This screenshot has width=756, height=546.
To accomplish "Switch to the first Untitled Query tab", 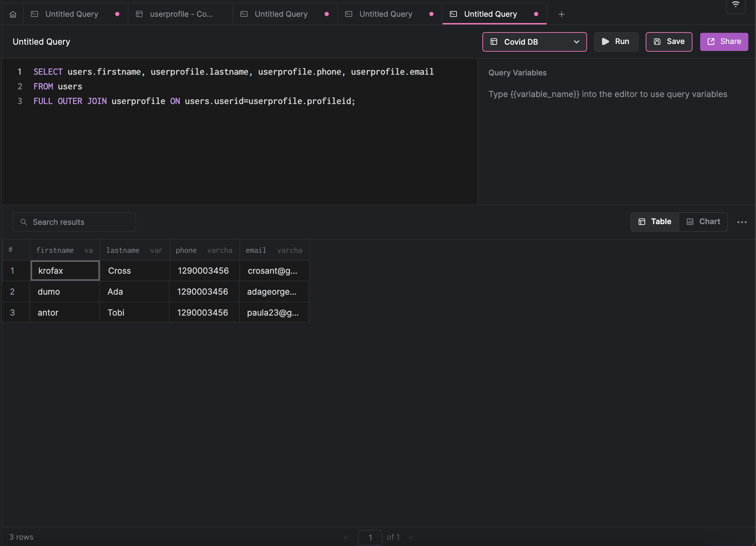I will pos(72,14).
